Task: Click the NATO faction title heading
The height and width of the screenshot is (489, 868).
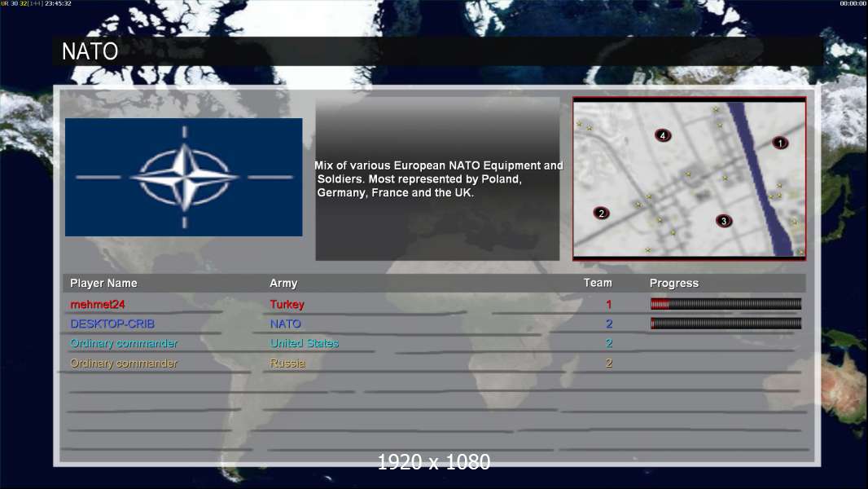Action: pos(90,51)
